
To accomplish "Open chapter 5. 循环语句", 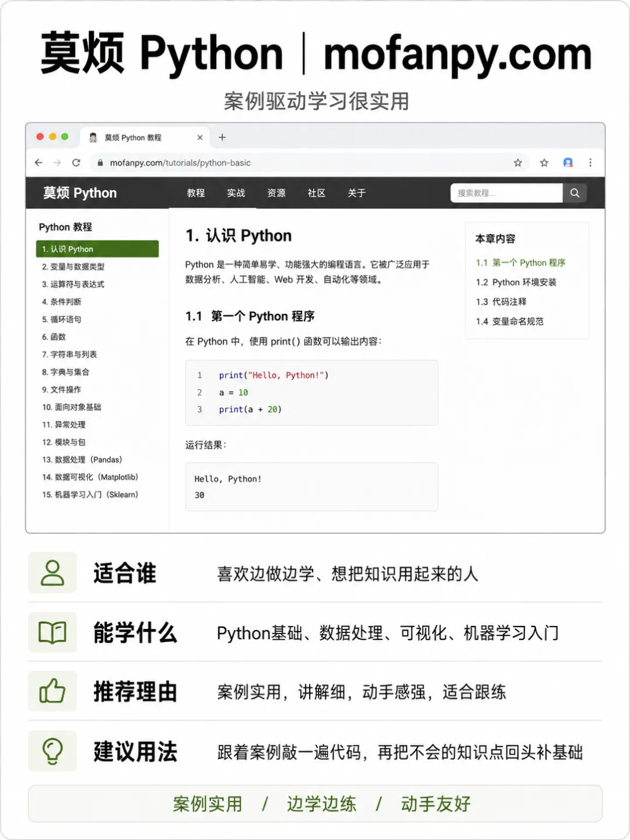I will 61,319.
